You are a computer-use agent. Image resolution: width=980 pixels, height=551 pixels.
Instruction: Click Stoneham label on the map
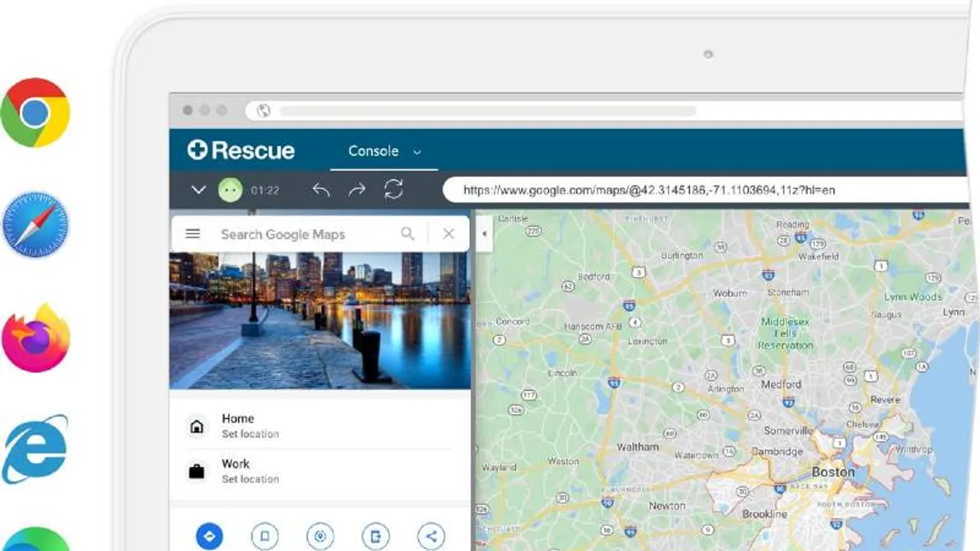(788, 292)
